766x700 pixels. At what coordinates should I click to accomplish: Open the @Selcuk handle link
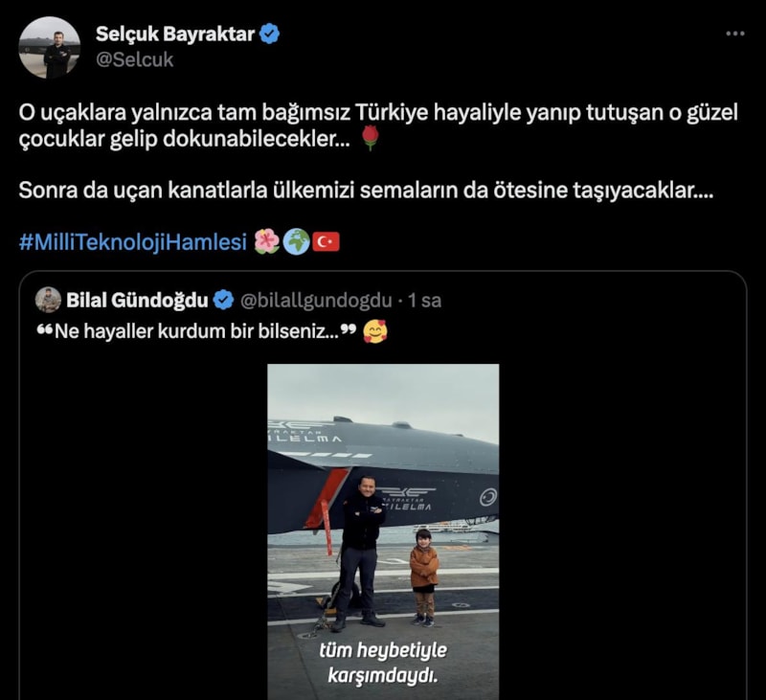(134, 59)
